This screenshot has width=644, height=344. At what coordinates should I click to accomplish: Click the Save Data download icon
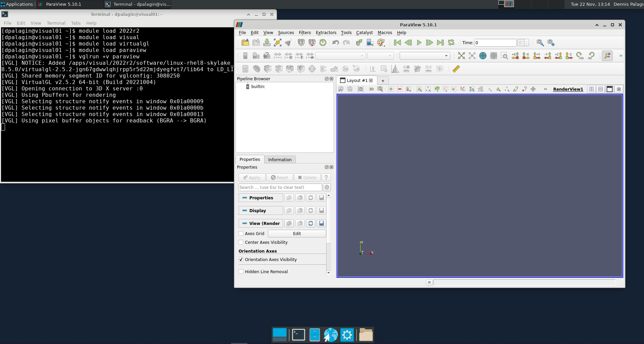point(267,42)
